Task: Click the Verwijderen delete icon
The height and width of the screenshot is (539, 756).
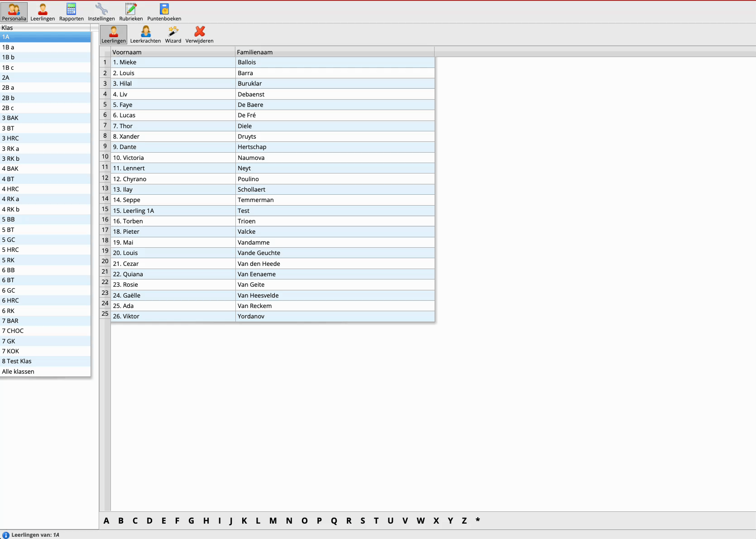Action: pos(199,34)
